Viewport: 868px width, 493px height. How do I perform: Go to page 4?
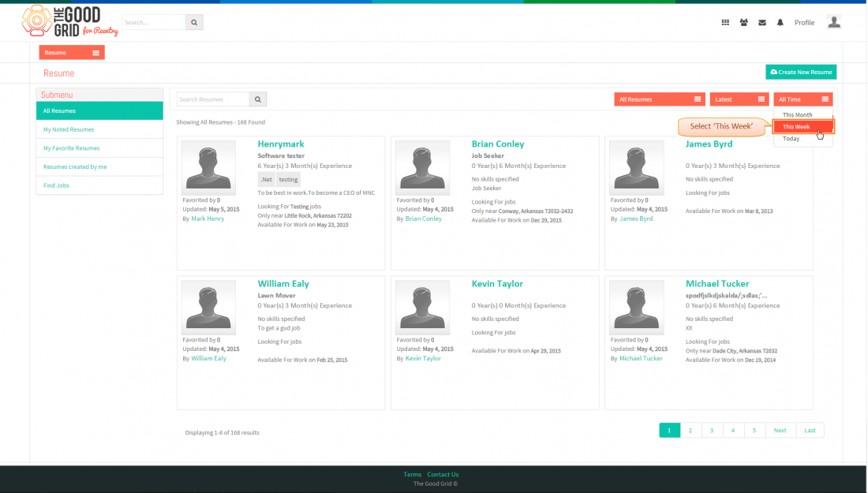tap(733, 430)
